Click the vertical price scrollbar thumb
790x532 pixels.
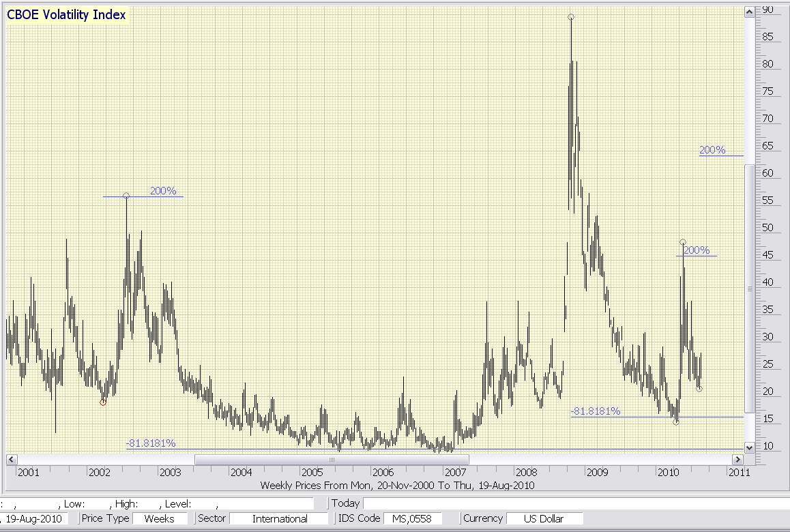click(749, 288)
